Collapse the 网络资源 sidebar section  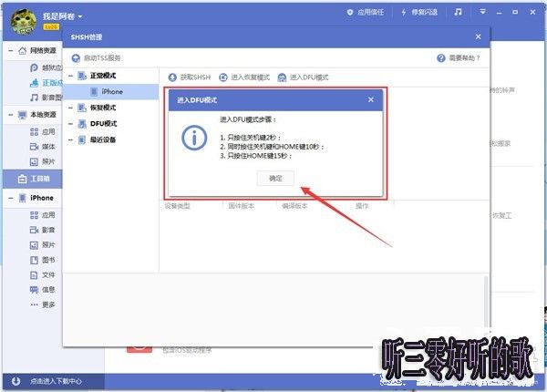click(10, 51)
